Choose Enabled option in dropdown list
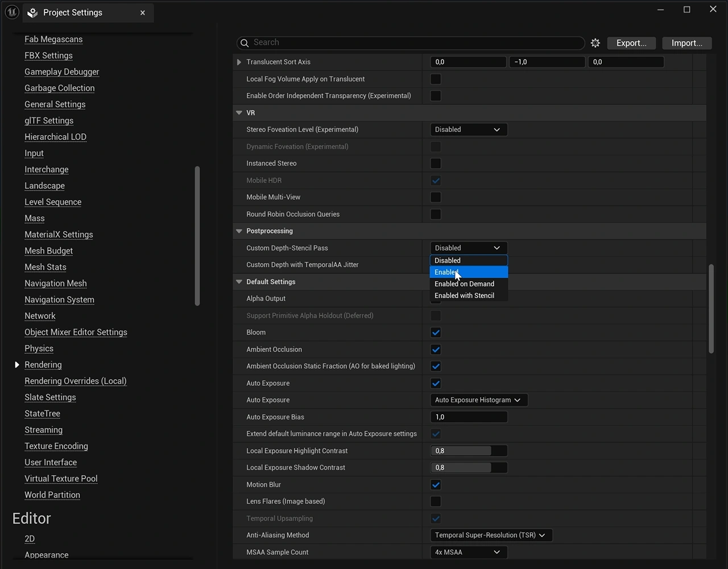The width and height of the screenshot is (728, 569). pyautogui.click(x=469, y=272)
